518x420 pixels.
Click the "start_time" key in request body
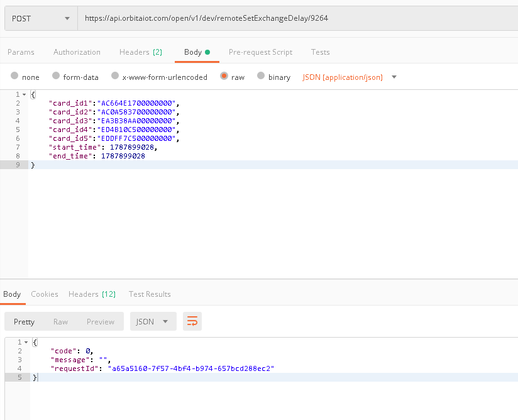75,147
